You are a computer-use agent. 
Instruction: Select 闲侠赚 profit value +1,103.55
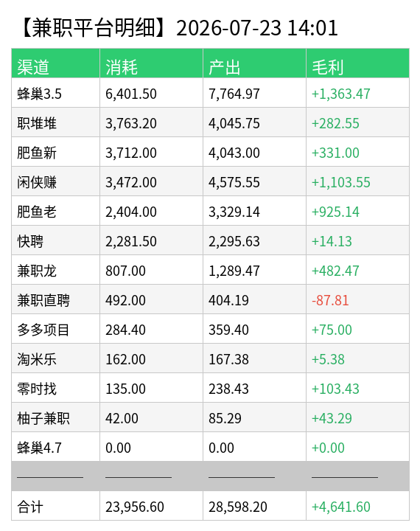pyautogui.click(x=341, y=182)
